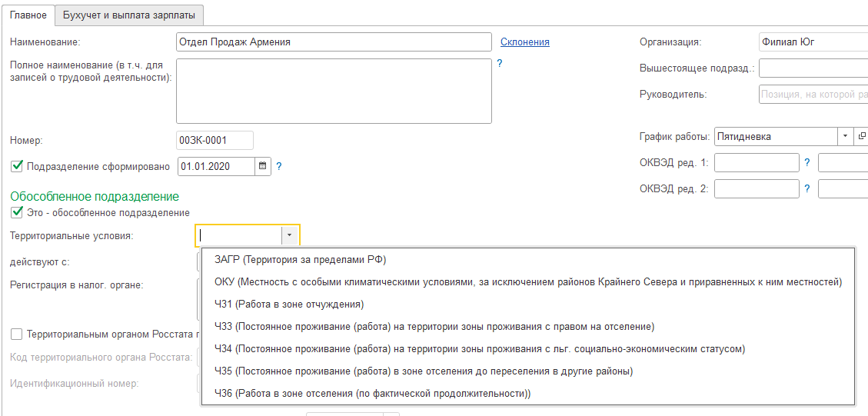The height and width of the screenshot is (416, 868).
Task: Choose ЗАГР (Территория за пределами РФ)
Action: [x=300, y=260]
